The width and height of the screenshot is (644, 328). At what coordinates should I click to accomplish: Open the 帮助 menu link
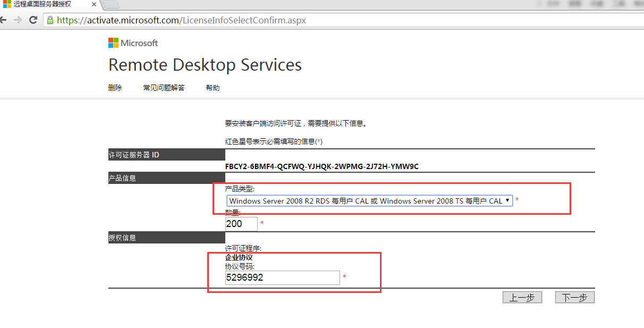[213, 88]
